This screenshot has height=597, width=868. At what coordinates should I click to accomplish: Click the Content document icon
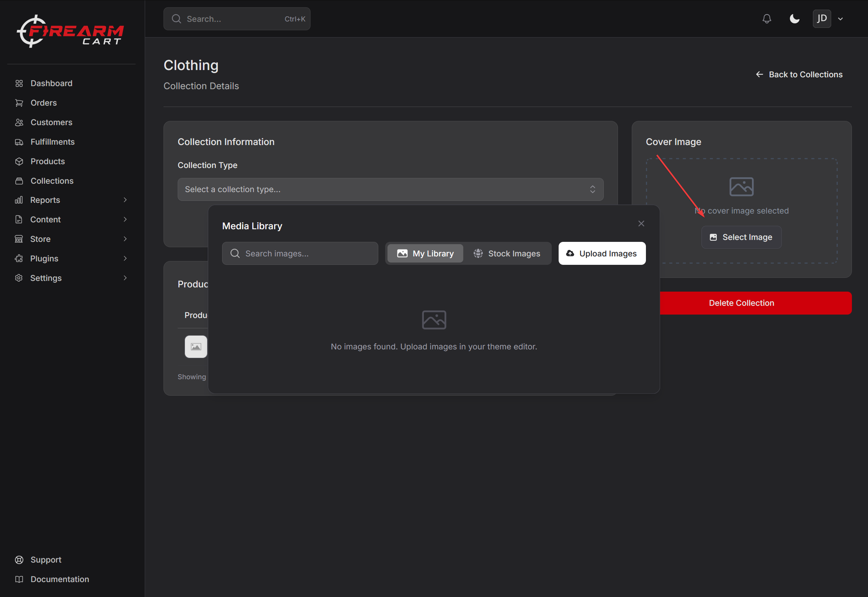pos(19,220)
